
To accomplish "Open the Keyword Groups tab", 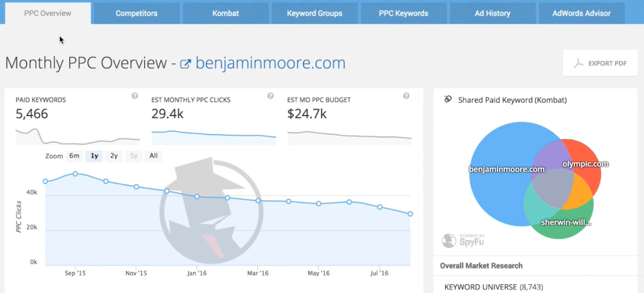I will [x=314, y=13].
